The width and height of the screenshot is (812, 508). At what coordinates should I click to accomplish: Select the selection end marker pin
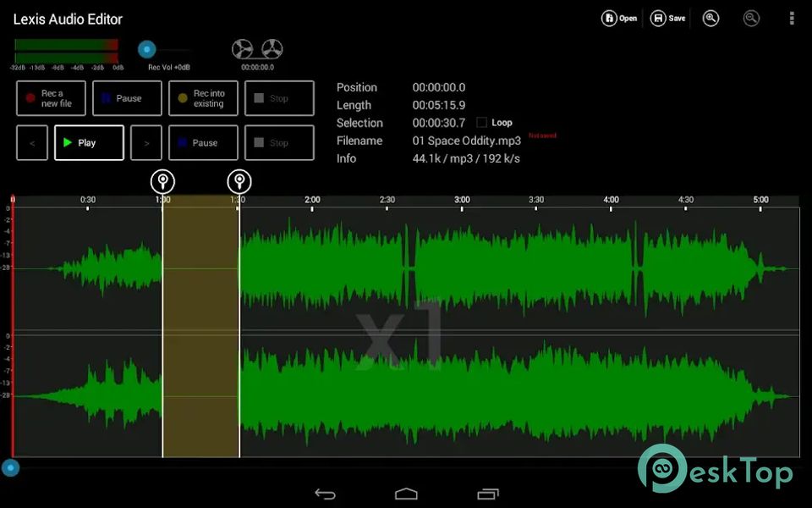pos(239,182)
